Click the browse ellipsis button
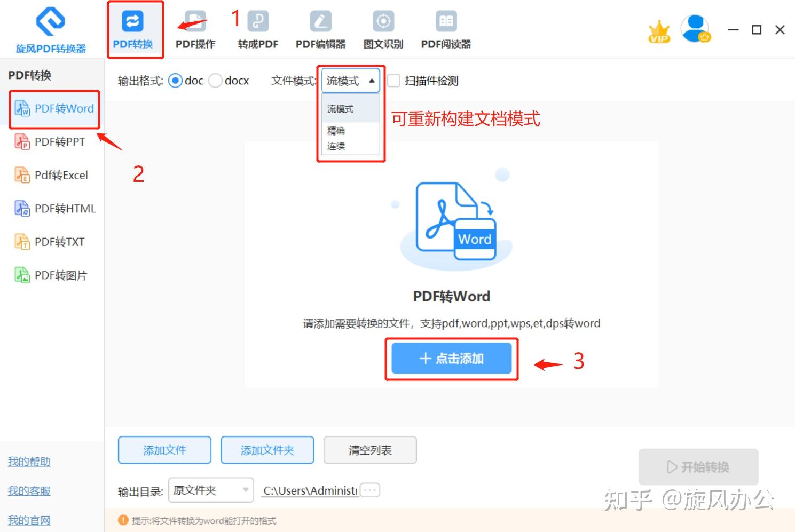Image resolution: width=795 pixels, height=532 pixels. [370, 490]
